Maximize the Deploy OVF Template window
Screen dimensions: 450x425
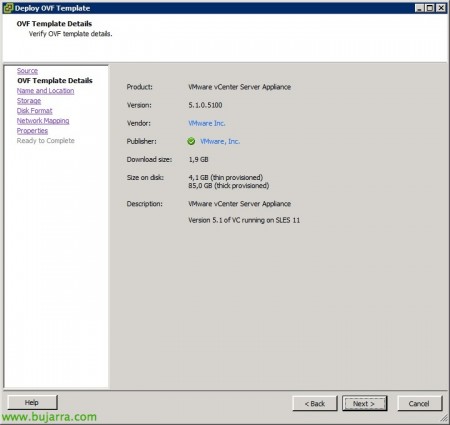[x=430, y=8]
